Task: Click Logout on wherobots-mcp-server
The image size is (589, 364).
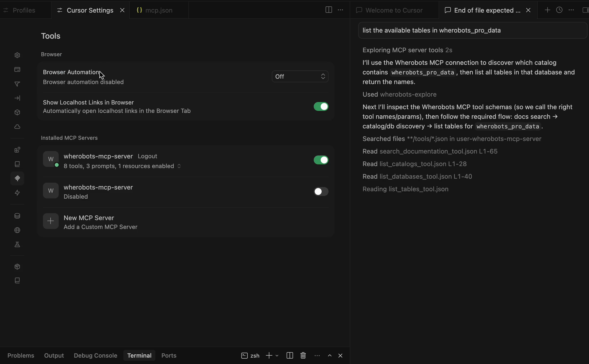Action: click(147, 156)
